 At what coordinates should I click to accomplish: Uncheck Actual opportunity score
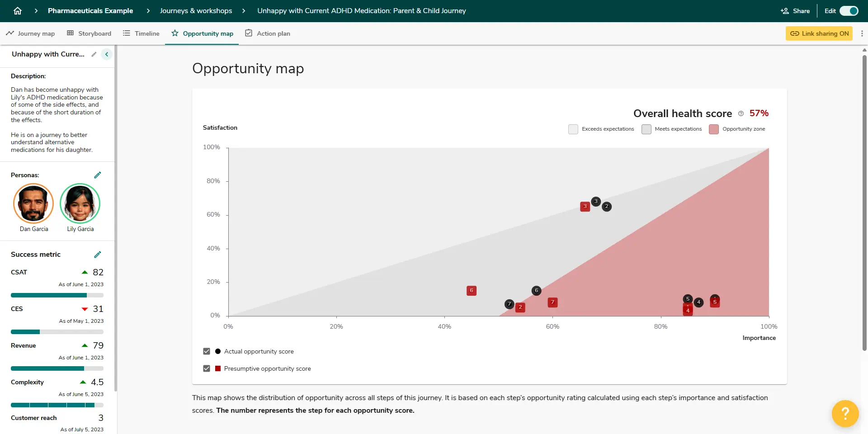[207, 351]
